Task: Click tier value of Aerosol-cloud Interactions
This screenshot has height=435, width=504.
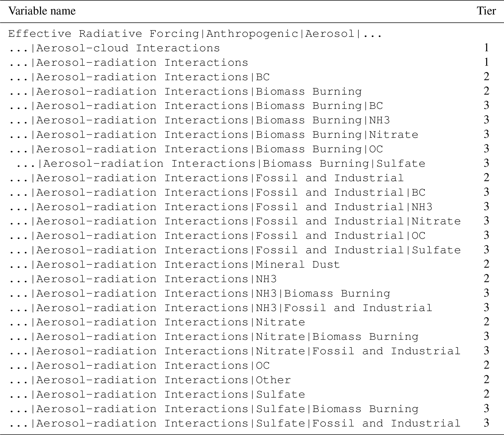Action: pos(486,48)
